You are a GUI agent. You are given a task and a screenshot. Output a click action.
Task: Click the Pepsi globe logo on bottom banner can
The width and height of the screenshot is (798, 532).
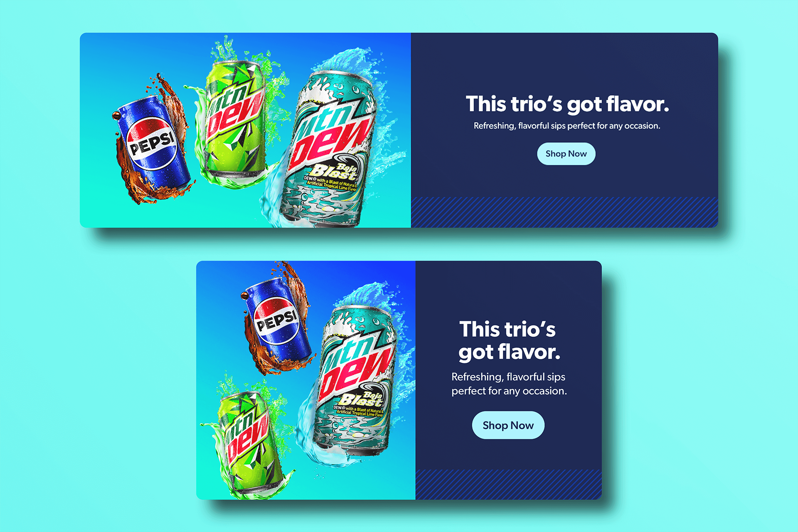(277, 320)
